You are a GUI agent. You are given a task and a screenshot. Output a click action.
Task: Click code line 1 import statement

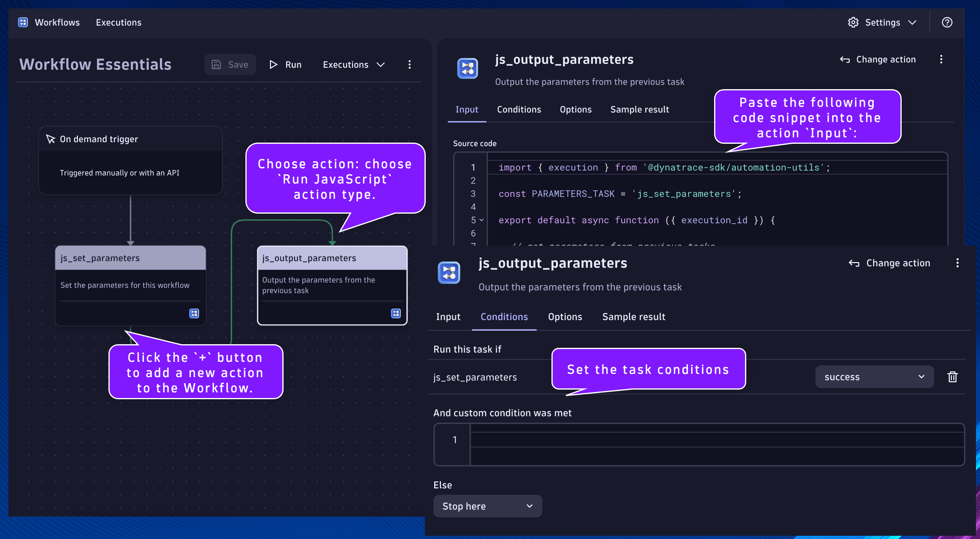(x=664, y=167)
